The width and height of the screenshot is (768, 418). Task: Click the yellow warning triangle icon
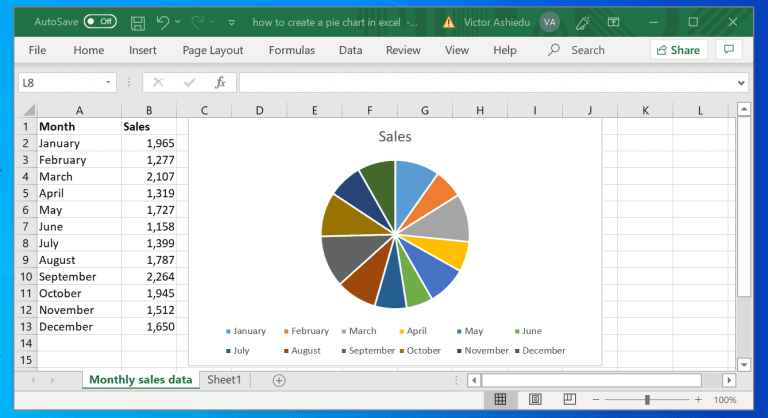[x=448, y=22]
